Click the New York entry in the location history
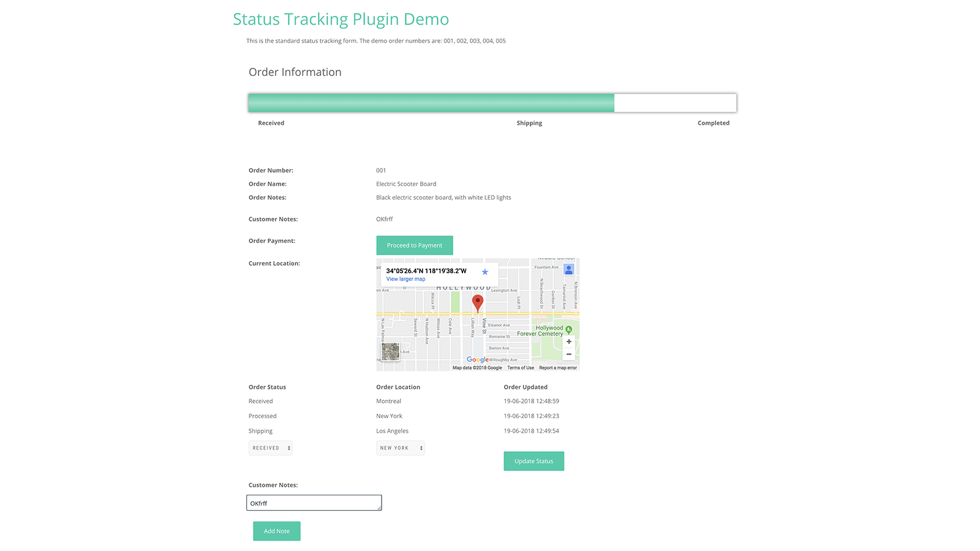Viewport: 980px width, 551px height. click(390, 416)
